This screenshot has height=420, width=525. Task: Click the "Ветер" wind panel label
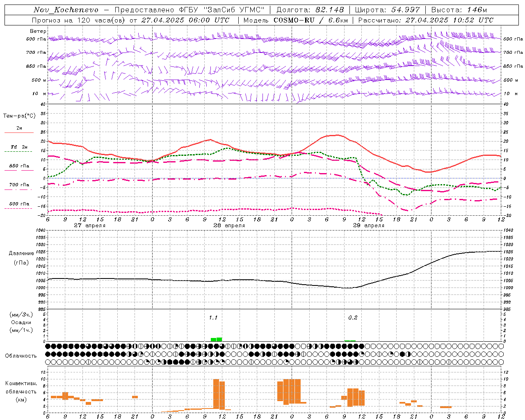(x=38, y=31)
